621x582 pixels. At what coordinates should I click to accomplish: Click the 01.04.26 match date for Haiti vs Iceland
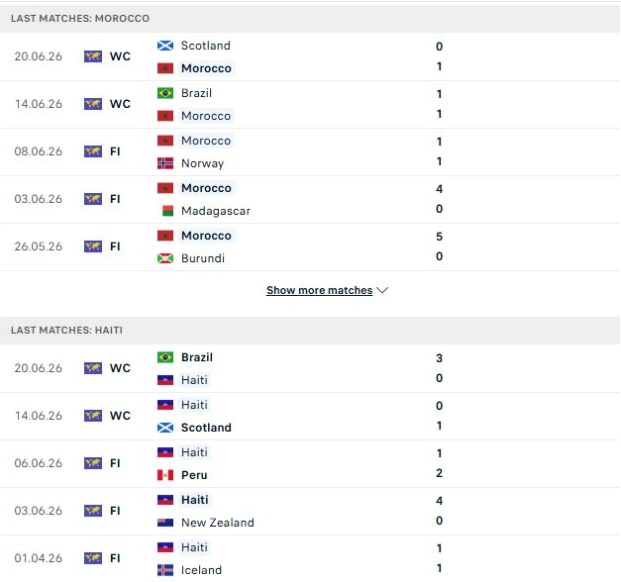click(38, 558)
